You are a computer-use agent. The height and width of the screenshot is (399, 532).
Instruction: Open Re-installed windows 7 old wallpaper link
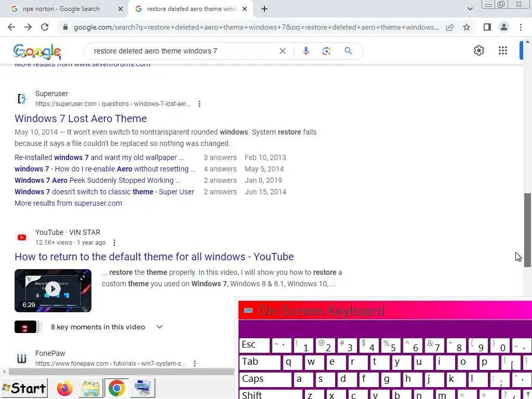point(99,157)
